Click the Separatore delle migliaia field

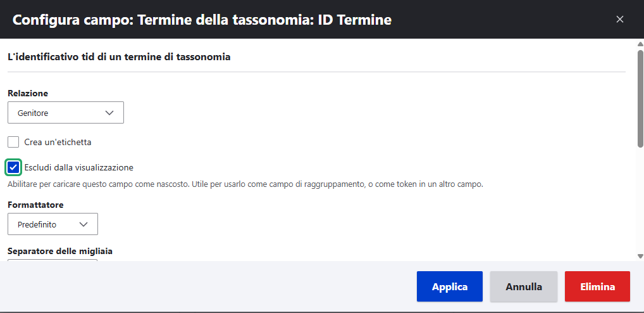(x=53, y=260)
